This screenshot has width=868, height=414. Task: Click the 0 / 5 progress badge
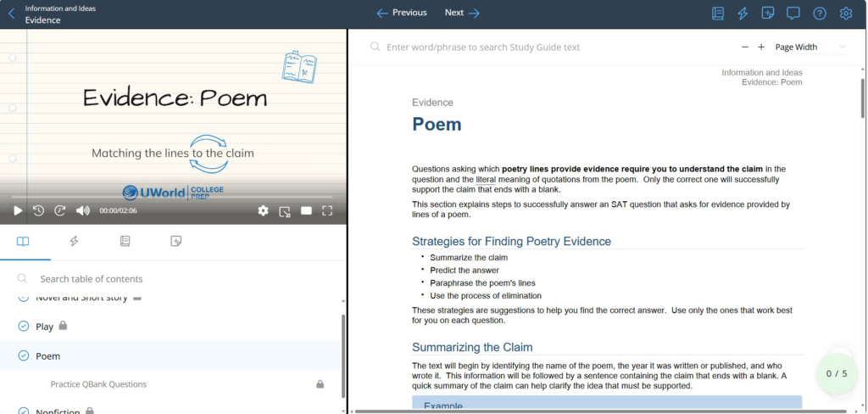(x=837, y=373)
